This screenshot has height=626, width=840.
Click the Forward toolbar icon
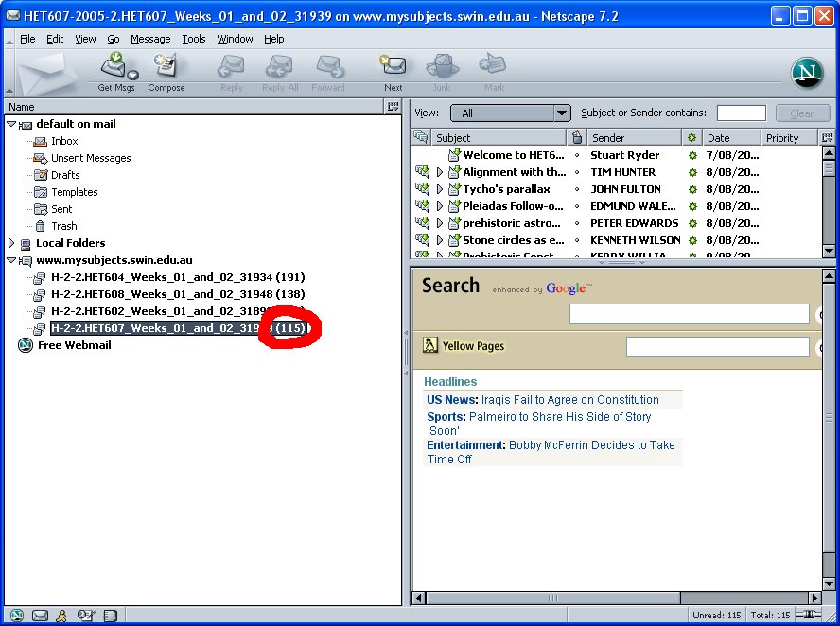pos(328,72)
